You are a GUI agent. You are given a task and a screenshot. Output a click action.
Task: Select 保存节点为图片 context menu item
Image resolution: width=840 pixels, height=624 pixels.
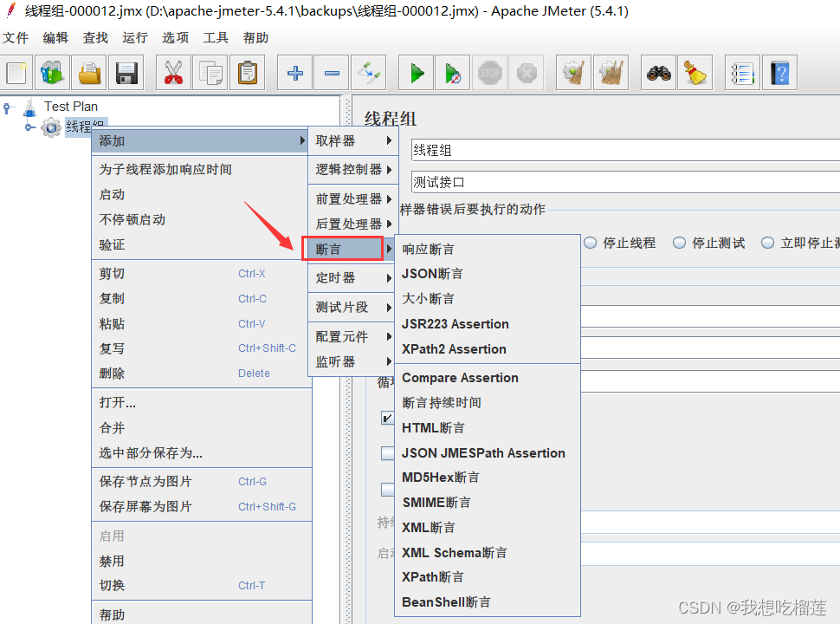pos(202,481)
